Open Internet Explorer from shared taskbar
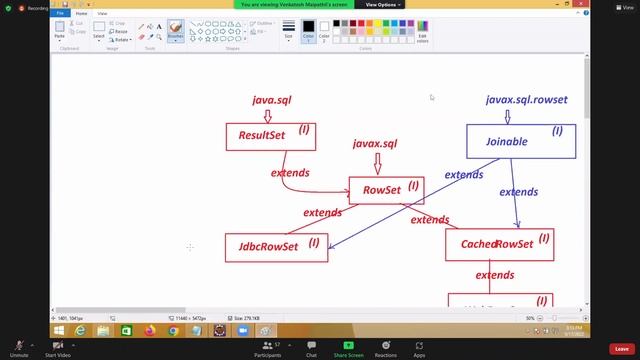This screenshot has height=360, width=640. coord(80,331)
